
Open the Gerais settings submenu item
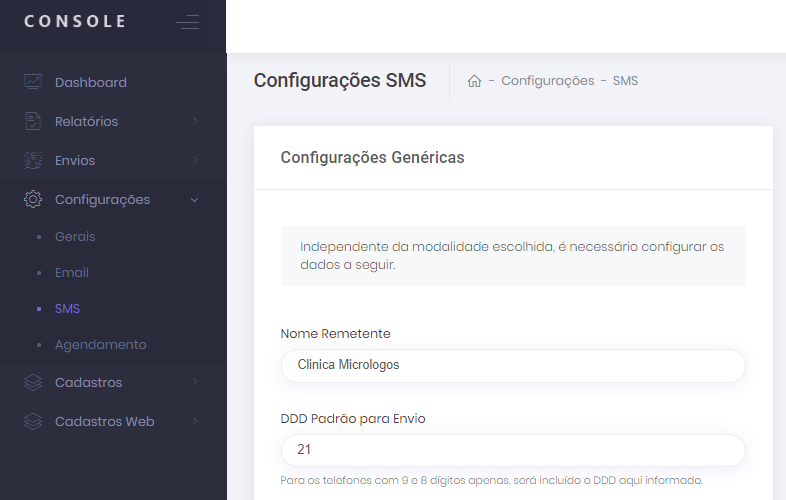click(x=75, y=237)
